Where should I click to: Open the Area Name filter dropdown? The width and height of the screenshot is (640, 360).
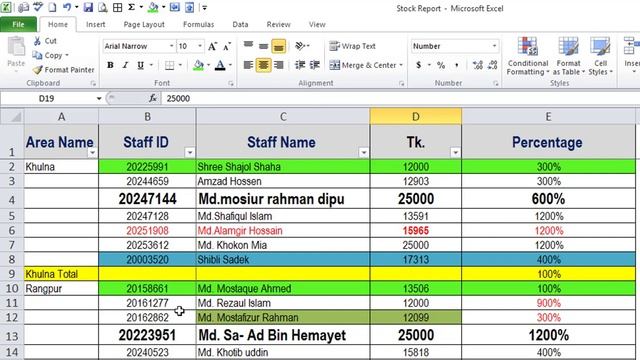coord(93,153)
